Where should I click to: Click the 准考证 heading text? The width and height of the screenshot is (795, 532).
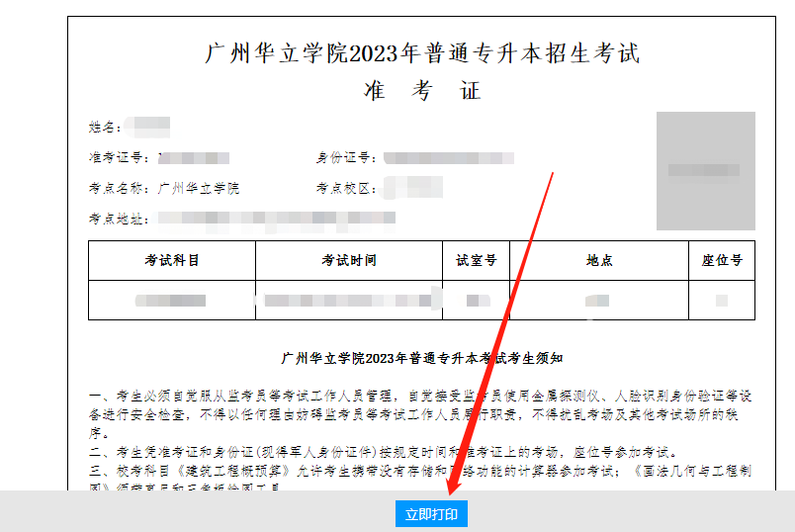pos(422,91)
